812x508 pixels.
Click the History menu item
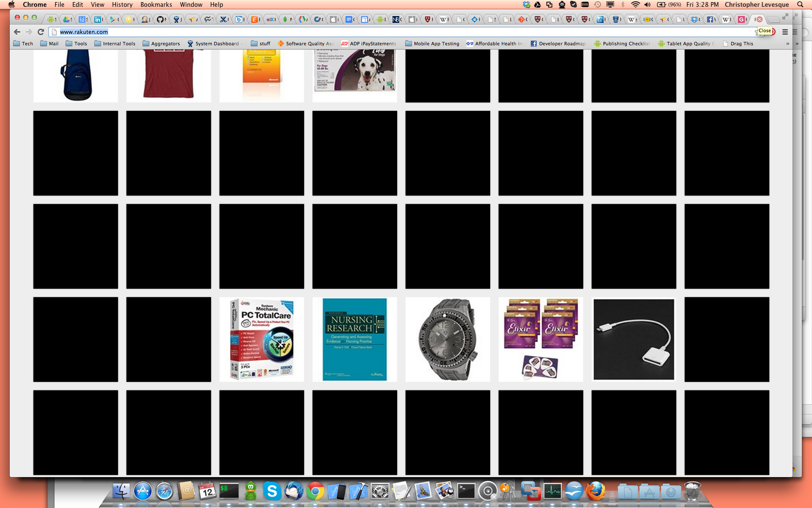[121, 5]
